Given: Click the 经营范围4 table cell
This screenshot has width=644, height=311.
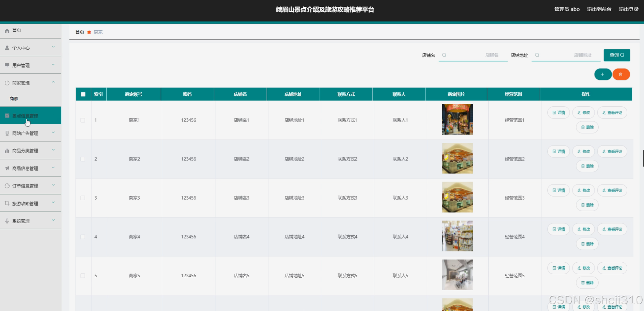Looking at the screenshot, I should (515, 237).
